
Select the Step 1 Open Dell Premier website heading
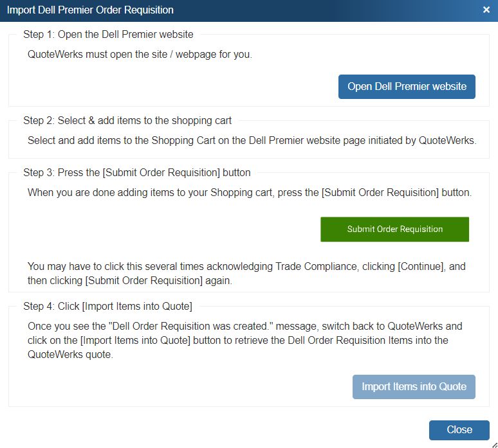pos(108,35)
